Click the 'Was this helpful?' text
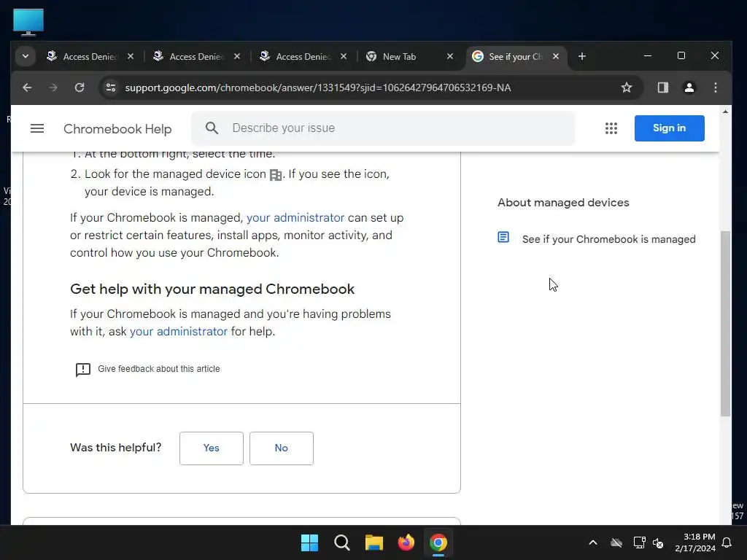The width and height of the screenshot is (747, 560). point(116,448)
